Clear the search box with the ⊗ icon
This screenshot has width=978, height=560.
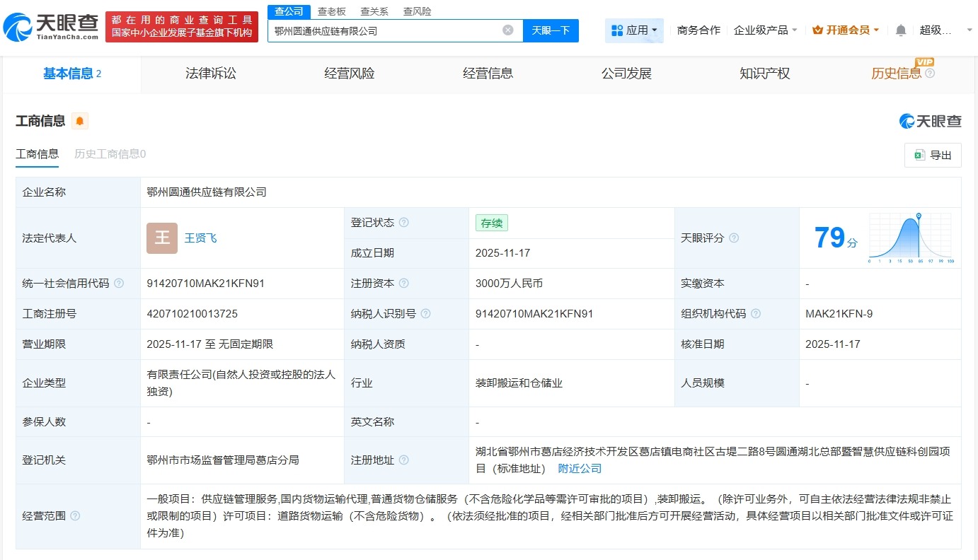(x=507, y=30)
